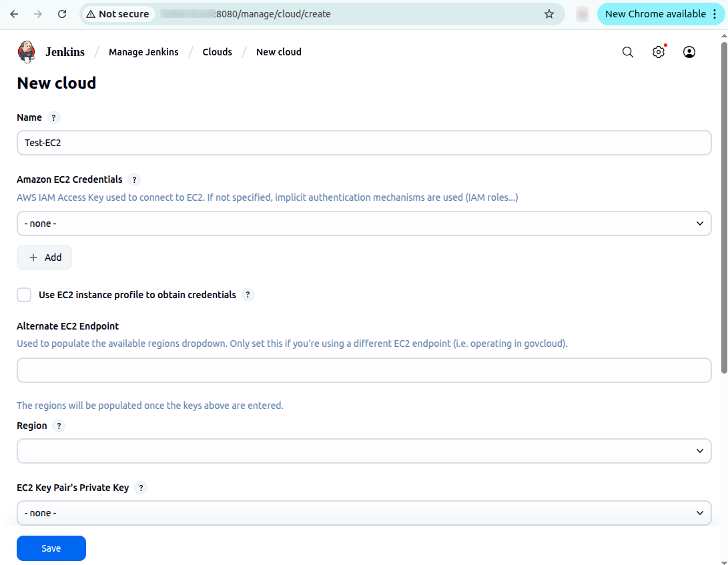Show help for Region field
The height and width of the screenshot is (565, 728).
click(59, 426)
